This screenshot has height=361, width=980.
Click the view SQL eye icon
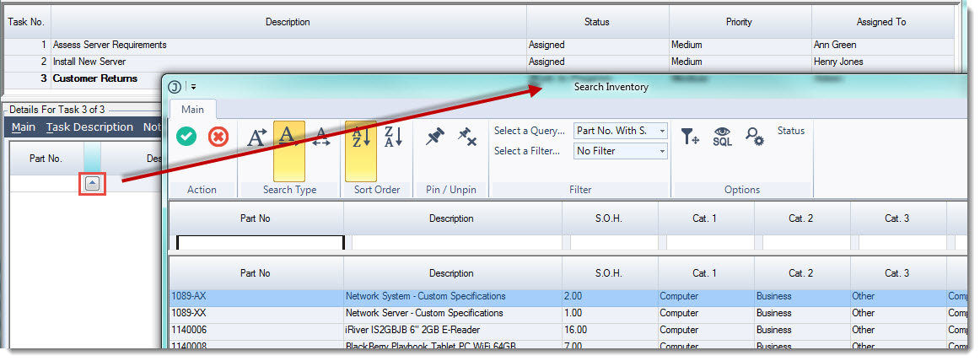pyautogui.click(x=723, y=136)
